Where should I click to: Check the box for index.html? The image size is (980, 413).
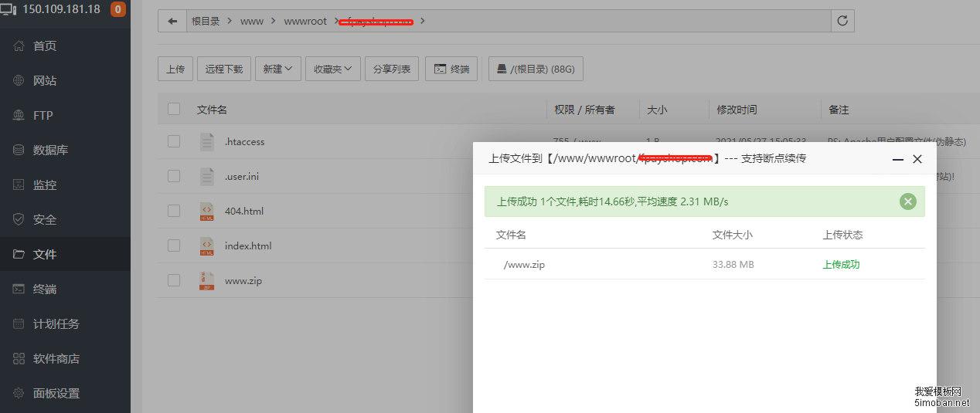(x=174, y=245)
